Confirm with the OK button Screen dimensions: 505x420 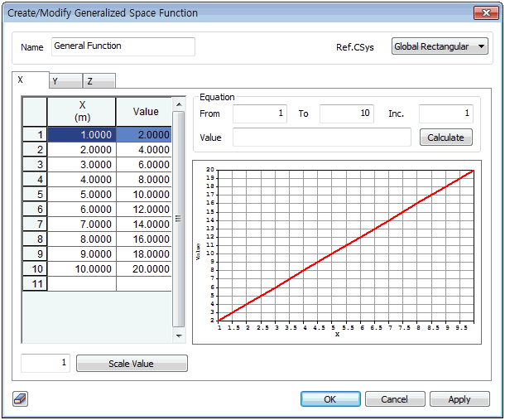pyautogui.click(x=329, y=399)
